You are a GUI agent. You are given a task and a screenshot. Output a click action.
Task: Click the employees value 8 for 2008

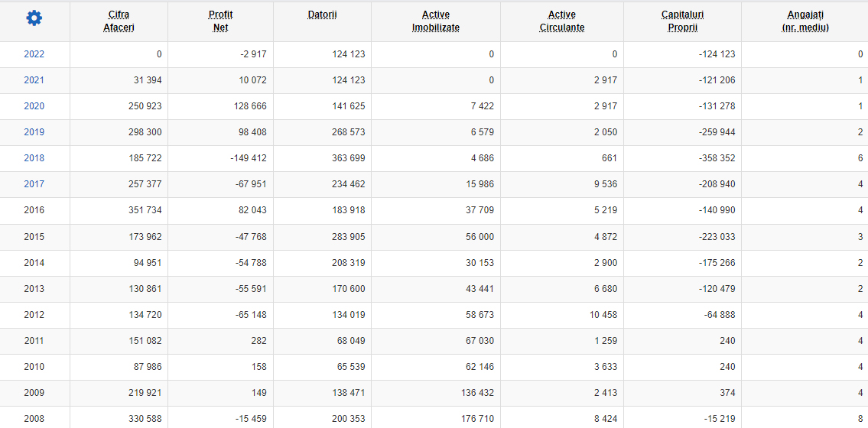click(860, 419)
